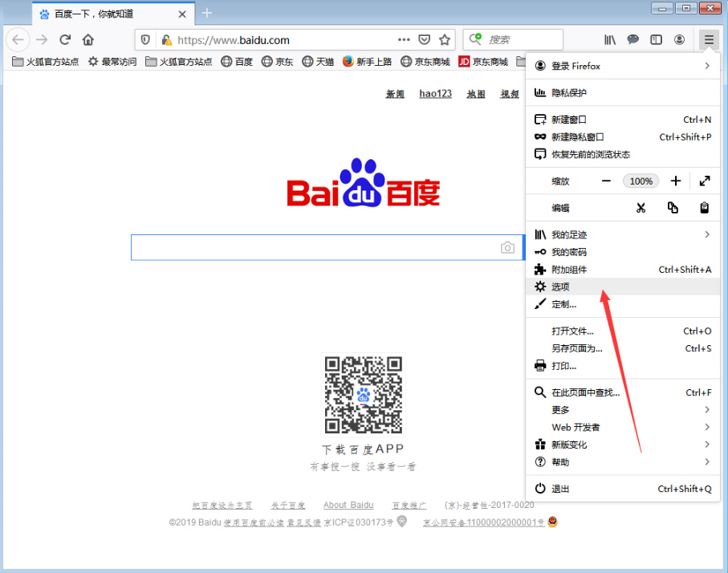
Task: Click inside the Baidu search input field
Action: click(x=321, y=247)
